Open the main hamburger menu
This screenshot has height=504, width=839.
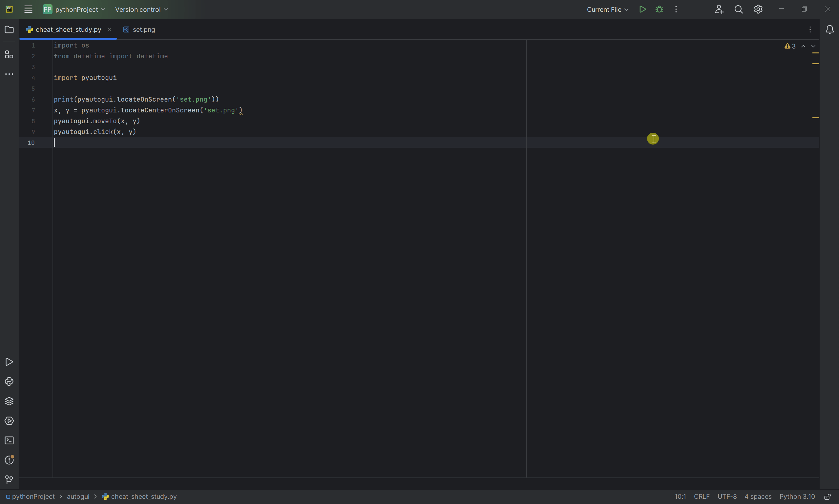click(28, 10)
